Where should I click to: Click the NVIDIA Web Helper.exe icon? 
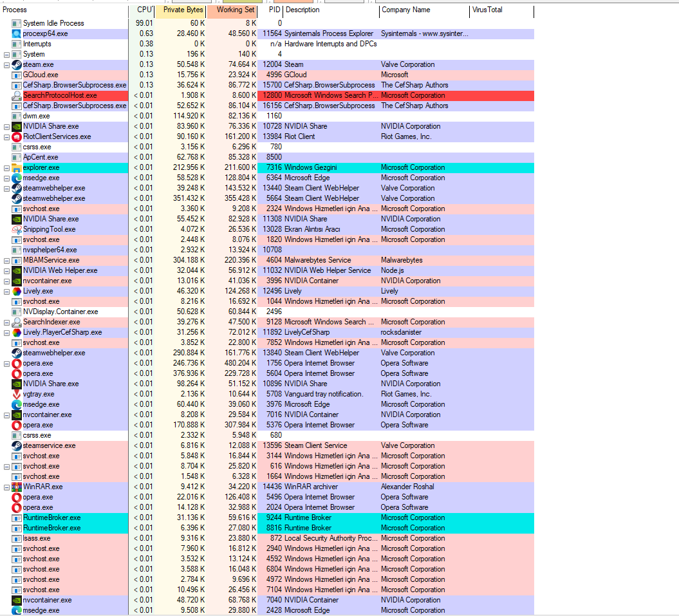(x=17, y=271)
